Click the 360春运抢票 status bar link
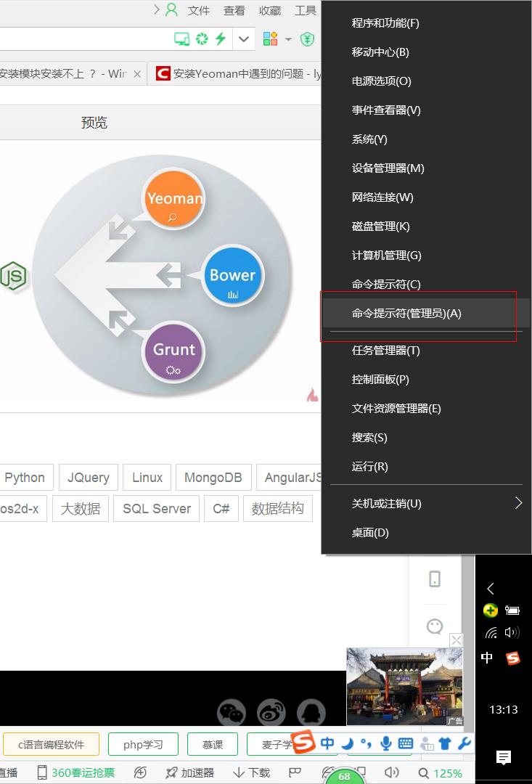The image size is (532, 784). tap(76, 773)
